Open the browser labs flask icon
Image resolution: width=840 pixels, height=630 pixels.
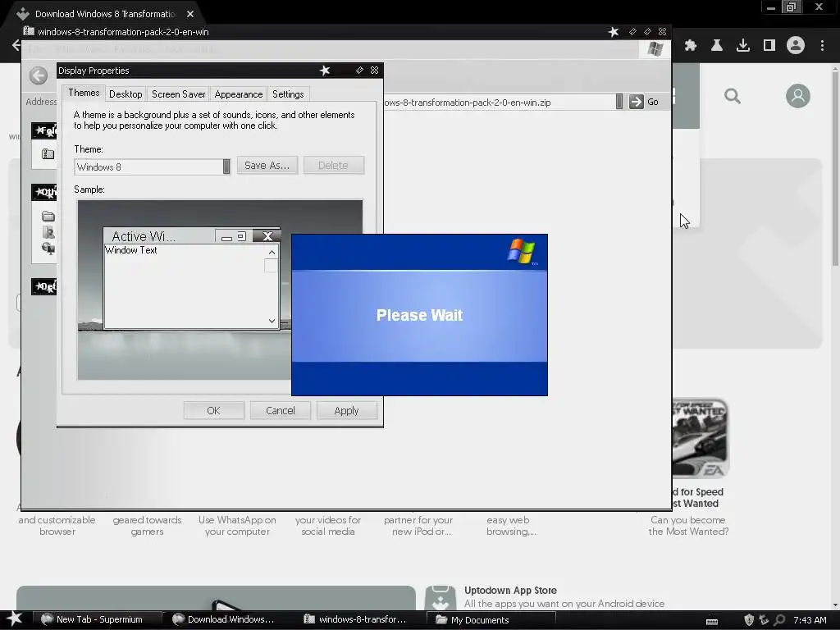(717, 46)
